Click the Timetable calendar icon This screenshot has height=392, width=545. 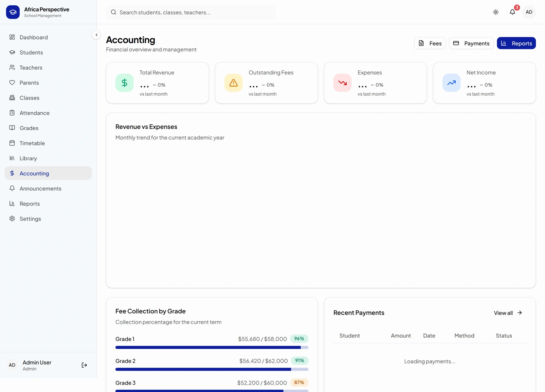click(x=12, y=143)
